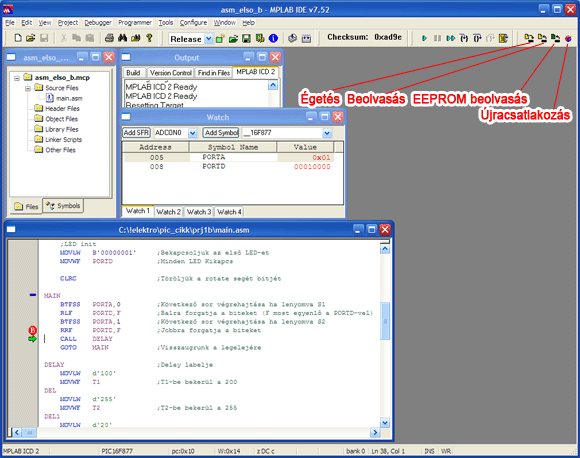Click the New Project toolbar icon
Screen dimensions: 580x458
click(220, 38)
